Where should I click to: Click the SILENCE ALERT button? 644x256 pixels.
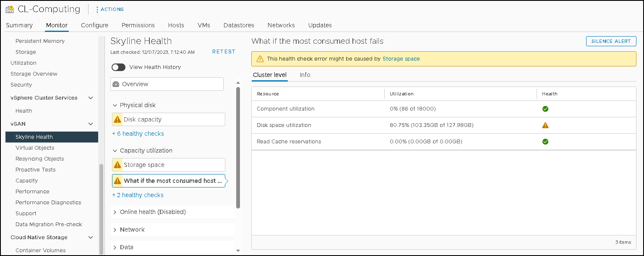[x=611, y=41]
